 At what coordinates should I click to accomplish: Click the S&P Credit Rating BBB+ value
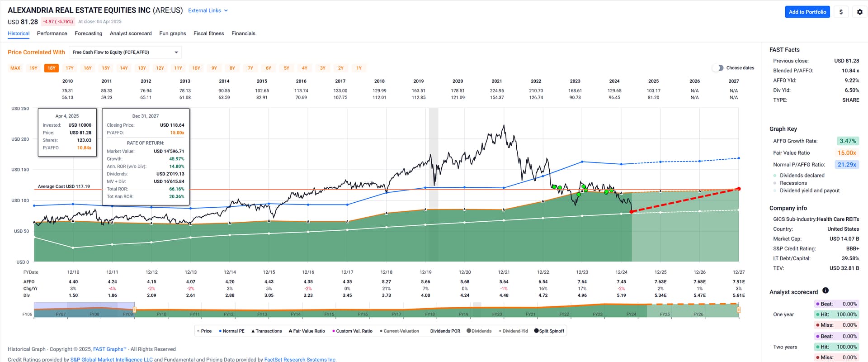point(852,249)
